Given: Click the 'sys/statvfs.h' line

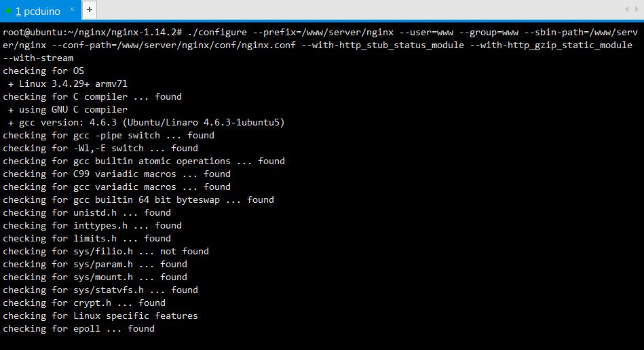Looking at the screenshot, I should point(100,290).
